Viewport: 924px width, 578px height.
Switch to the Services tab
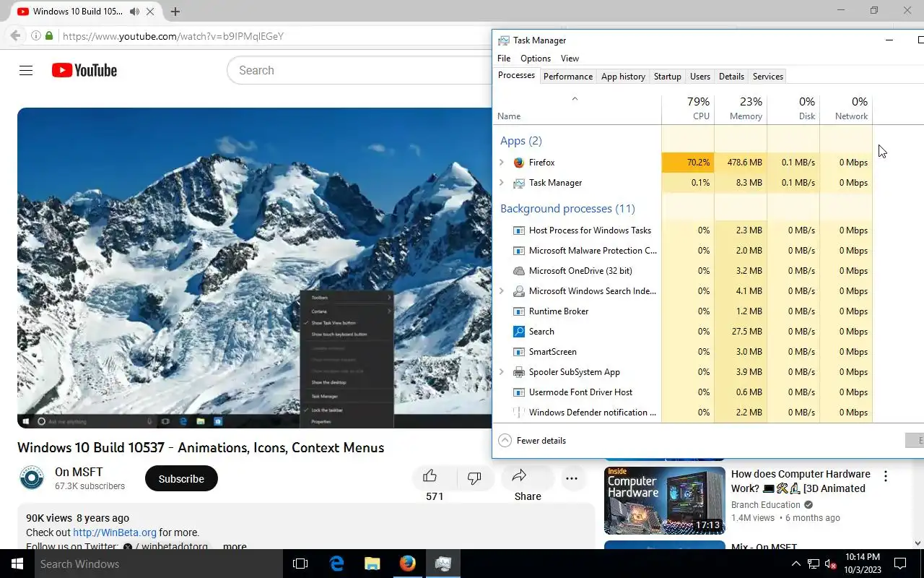tap(767, 77)
